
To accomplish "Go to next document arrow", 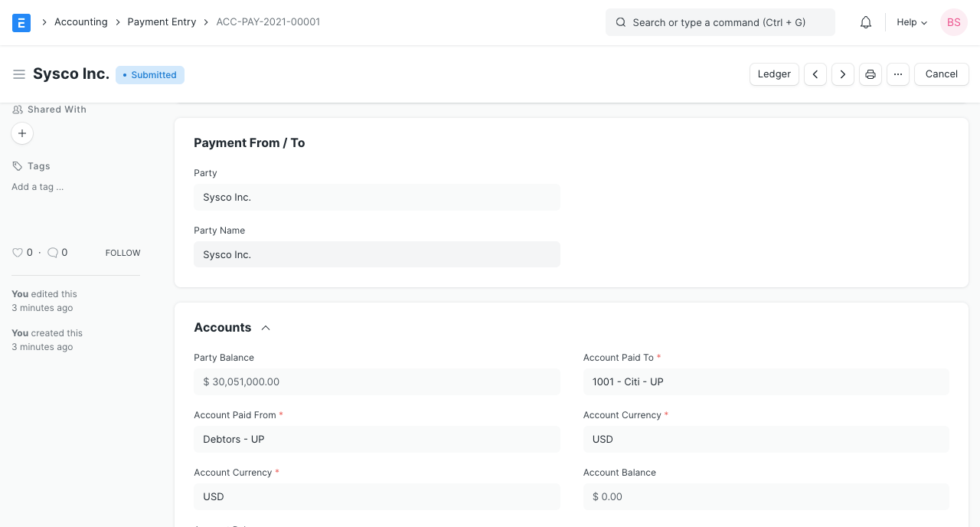I will tap(843, 74).
